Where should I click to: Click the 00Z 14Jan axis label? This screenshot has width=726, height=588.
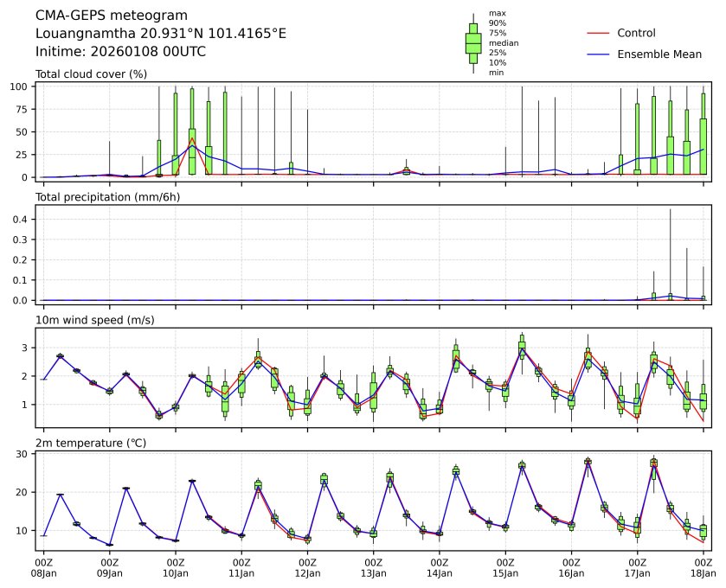440,568
